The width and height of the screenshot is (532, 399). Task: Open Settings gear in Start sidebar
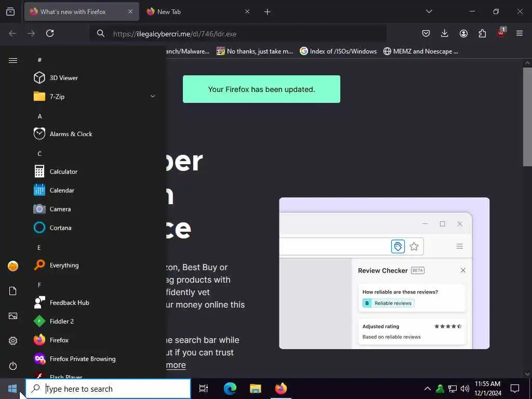(13, 341)
